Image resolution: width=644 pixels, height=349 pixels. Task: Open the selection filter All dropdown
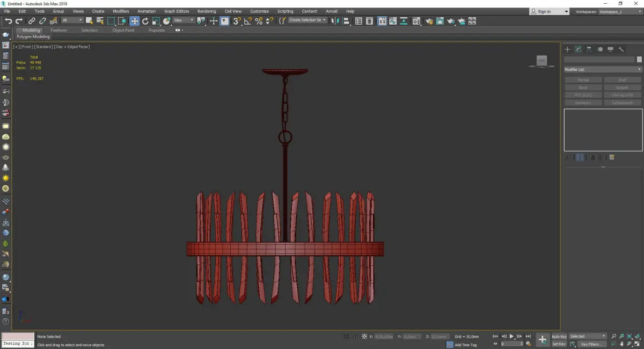click(72, 20)
